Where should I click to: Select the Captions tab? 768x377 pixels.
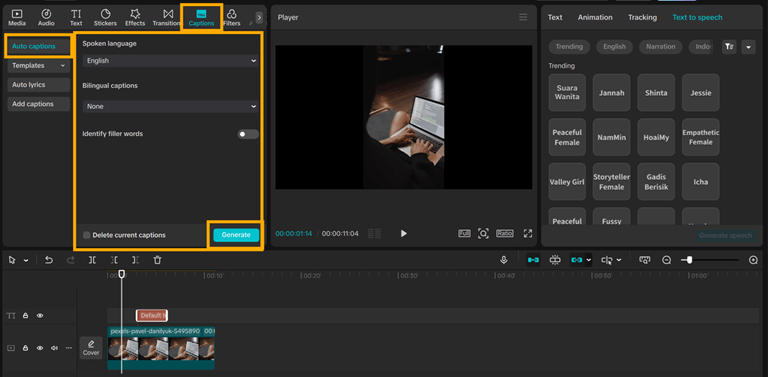click(201, 18)
